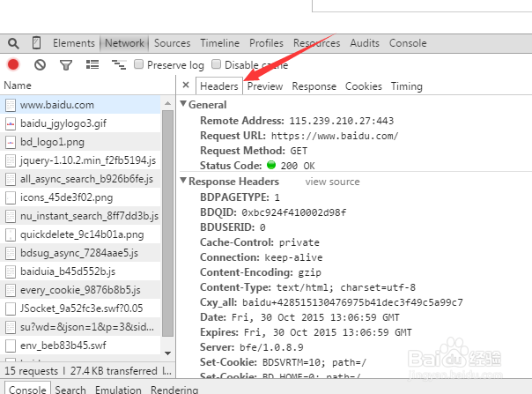This screenshot has width=532, height=394.
Task: Open the Timeline panel
Action: click(220, 43)
